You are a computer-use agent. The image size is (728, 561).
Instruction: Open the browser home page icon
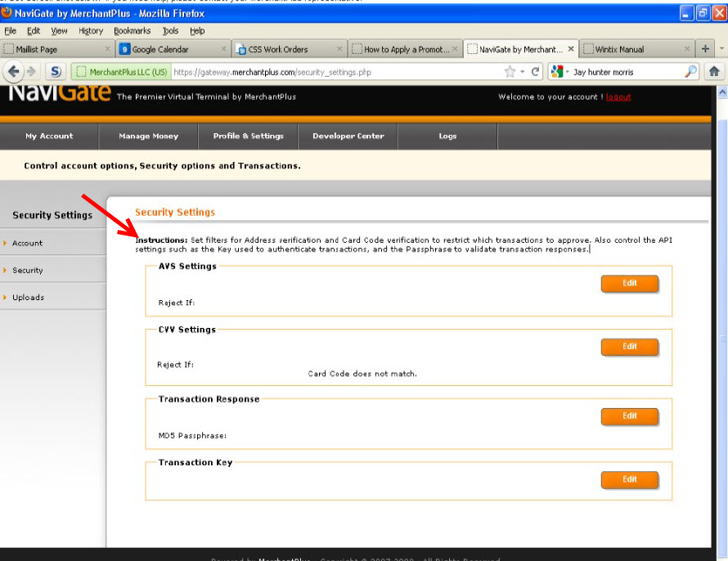click(x=714, y=71)
